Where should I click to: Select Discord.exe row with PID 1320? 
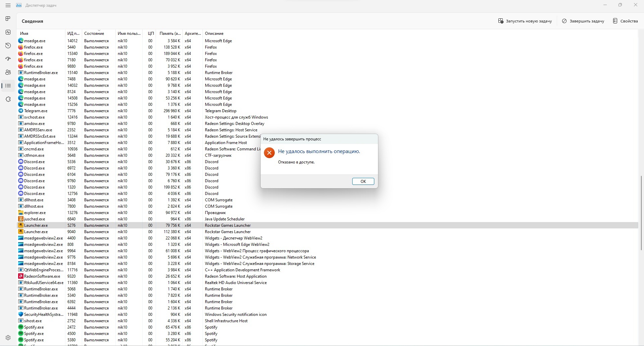click(x=327, y=187)
